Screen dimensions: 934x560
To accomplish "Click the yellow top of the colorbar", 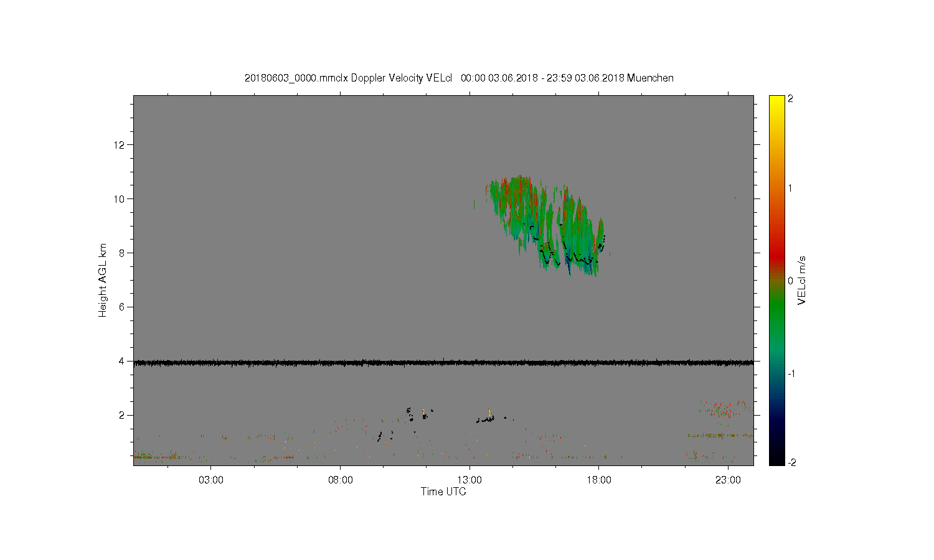I will click(x=776, y=101).
